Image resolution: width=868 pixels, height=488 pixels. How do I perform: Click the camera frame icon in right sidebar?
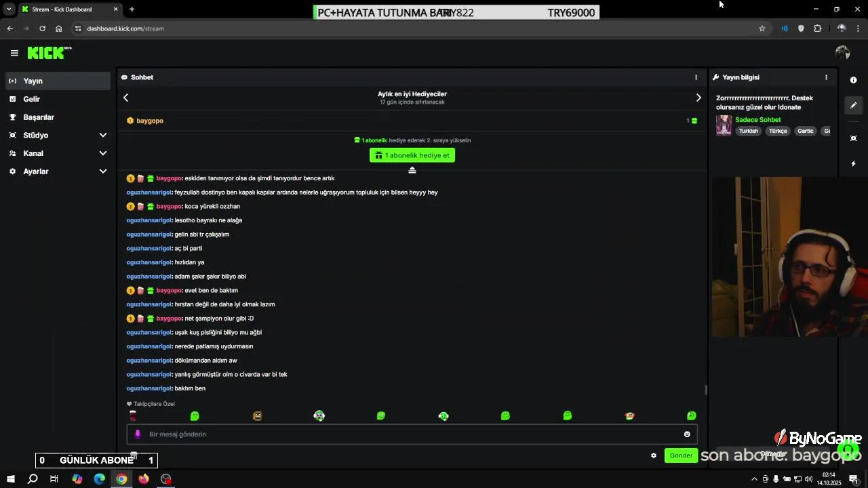(854, 138)
